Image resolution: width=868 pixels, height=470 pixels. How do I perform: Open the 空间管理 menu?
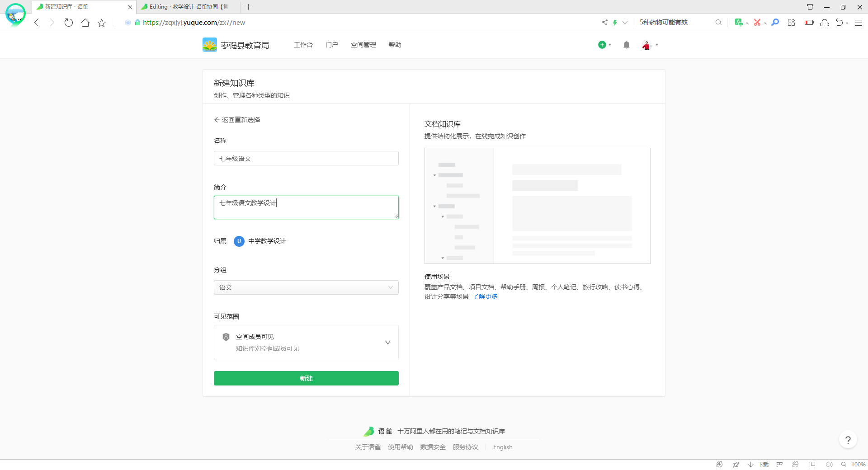point(363,45)
